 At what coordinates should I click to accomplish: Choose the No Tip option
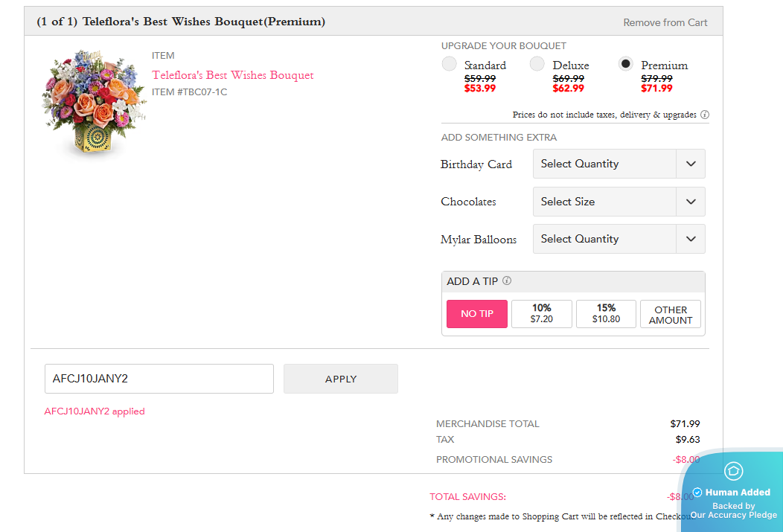pos(477,314)
